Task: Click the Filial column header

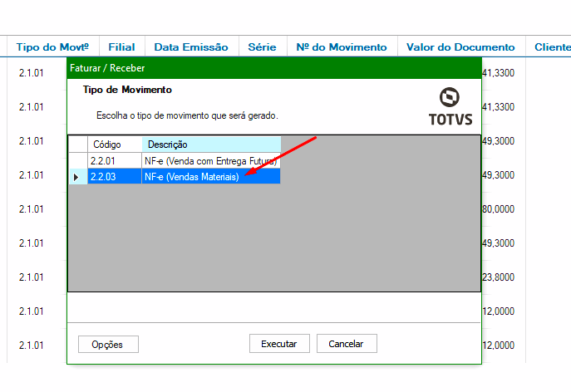Action: (121, 47)
